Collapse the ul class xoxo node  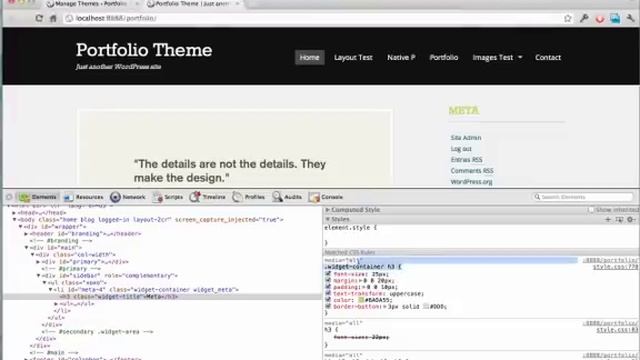(44, 282)
